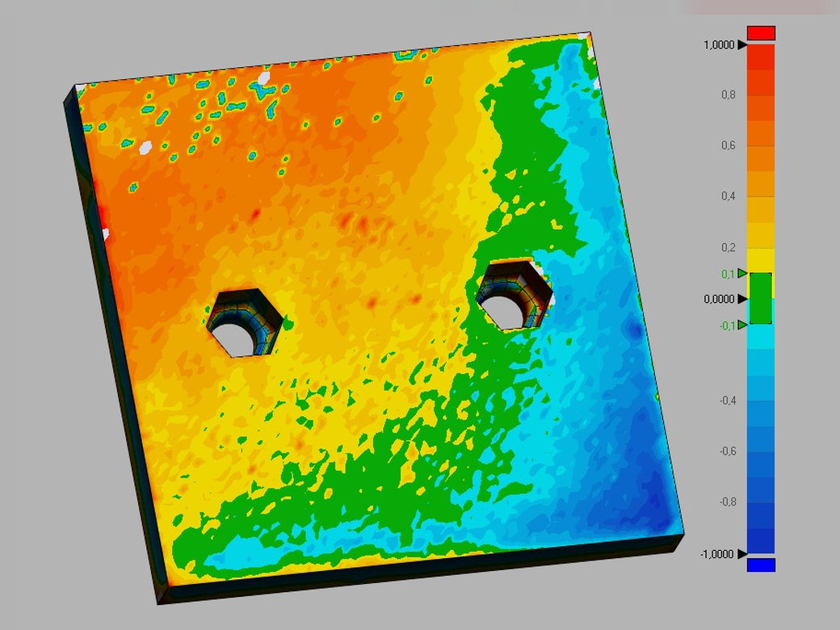The width and height of the screenshot is (840, 630).
Task: Click the legend value 0,8
Action: click(x=728, y=94)
